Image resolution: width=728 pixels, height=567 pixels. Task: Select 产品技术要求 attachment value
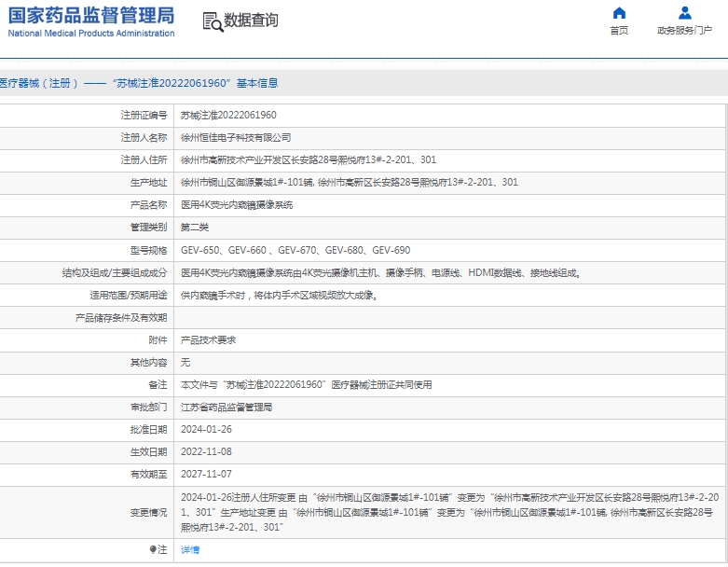208,340
